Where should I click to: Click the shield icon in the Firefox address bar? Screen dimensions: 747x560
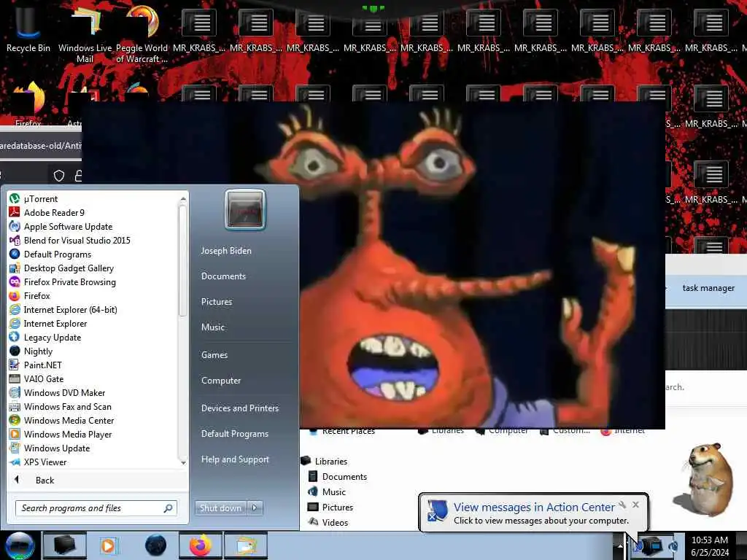pos(58,176)
